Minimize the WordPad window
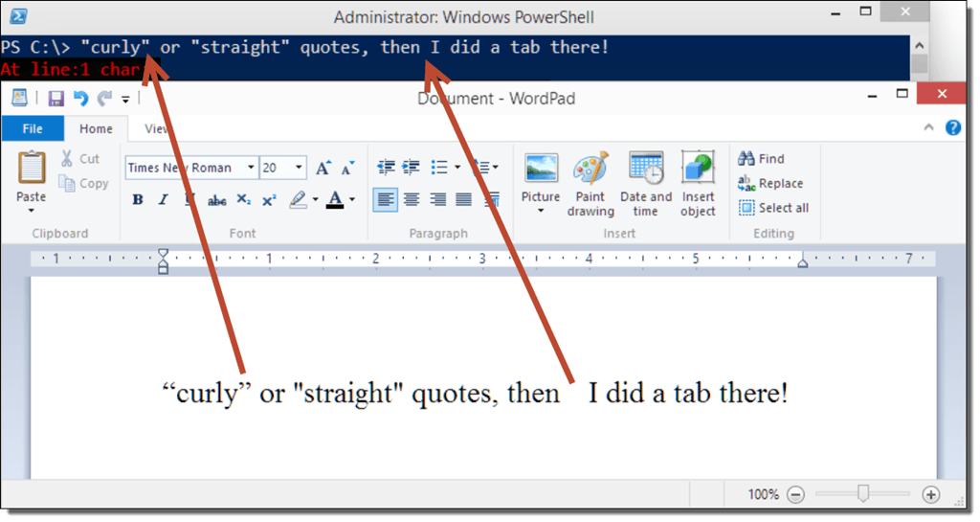This screenshot has height=522, width=980. (x=873, y=95)
